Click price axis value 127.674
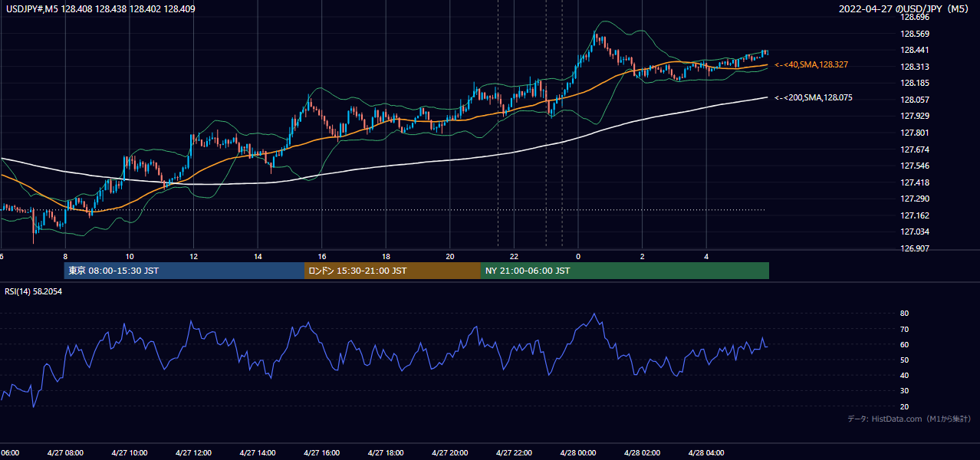This screenshot has height=460, width=980. pos(914,149)
